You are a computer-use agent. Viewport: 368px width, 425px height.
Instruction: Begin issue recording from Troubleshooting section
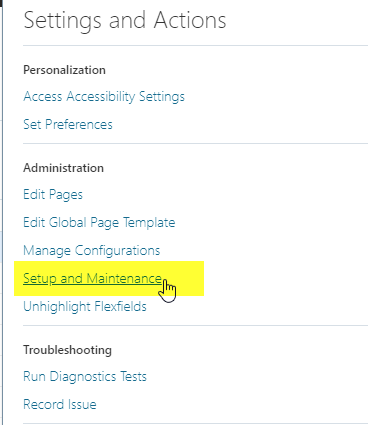pos(60,405)
